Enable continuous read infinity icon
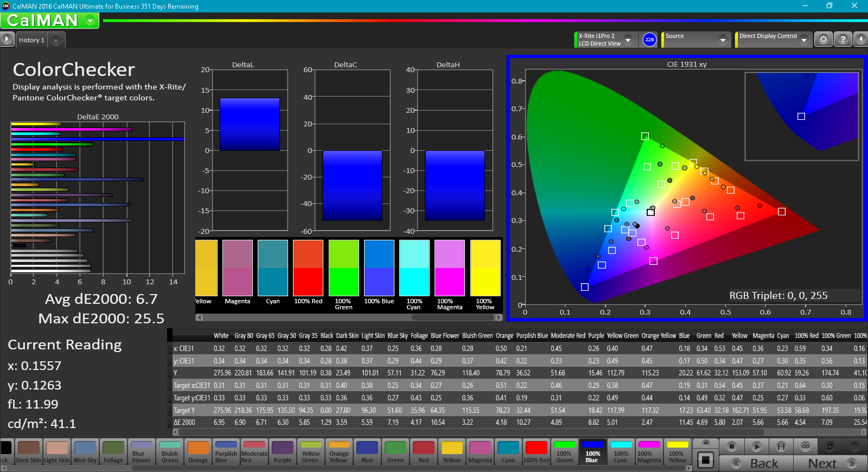This screenshot has height=472, width=868. pyautogui.click(x=806, y=447)
